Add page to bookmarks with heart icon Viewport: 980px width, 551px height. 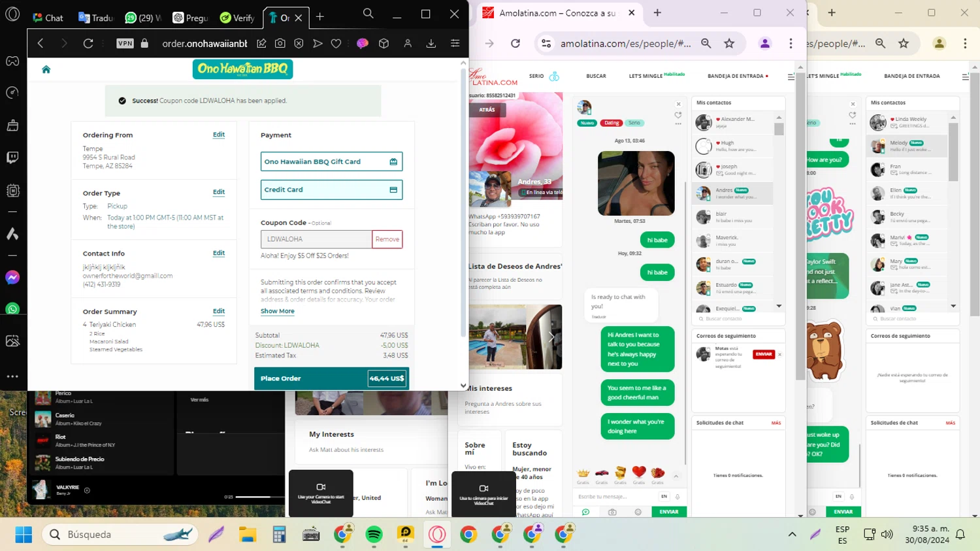coord(336,43)
